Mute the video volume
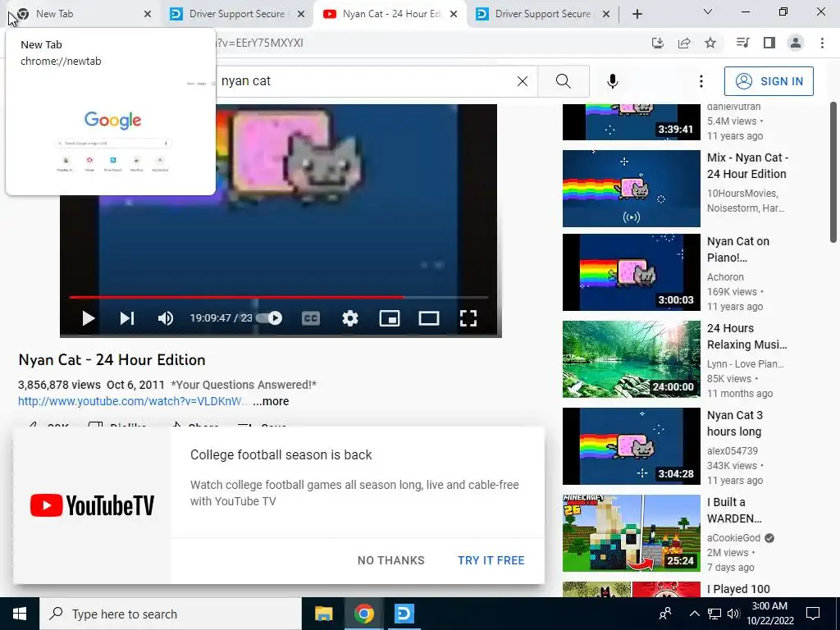Image resolution: width=840 pixels, height=630 pixels. [166, 318]
